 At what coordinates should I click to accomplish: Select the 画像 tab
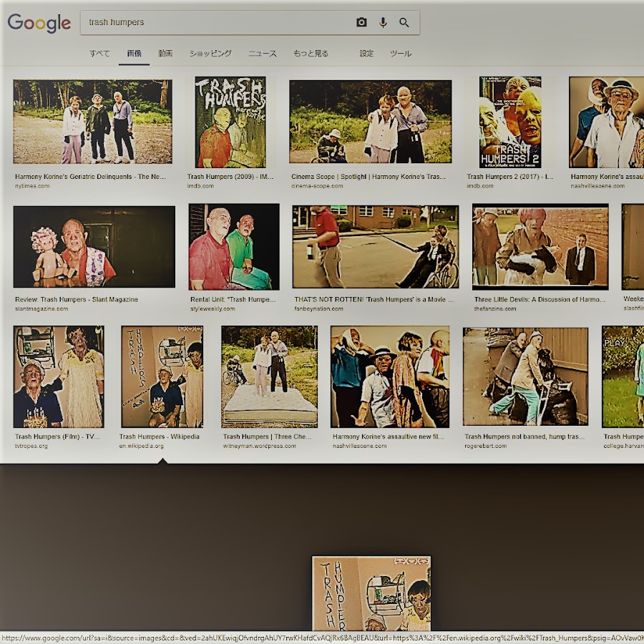click(134, 53)
